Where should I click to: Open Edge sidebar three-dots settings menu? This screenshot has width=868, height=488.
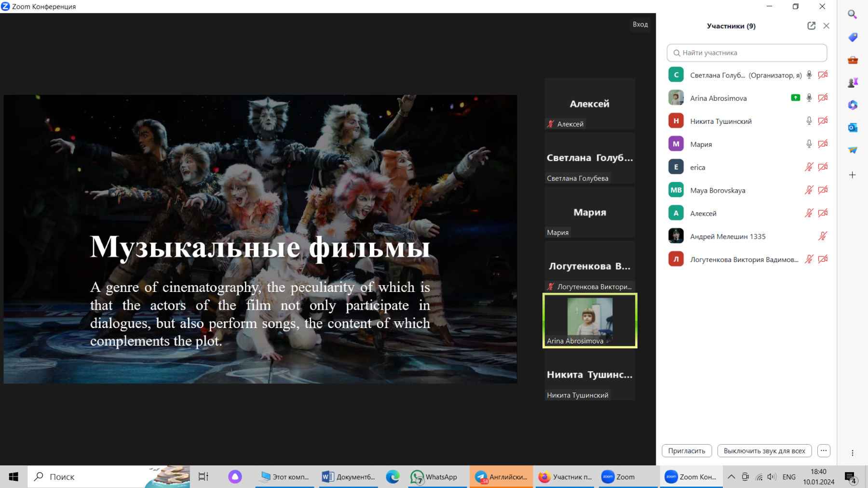click(x=853, y=453)
